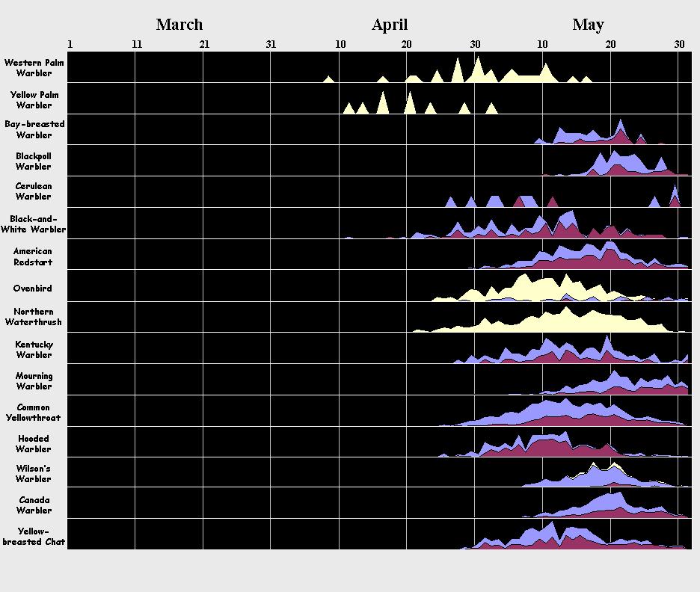
Task: Click the 11 date tick under March
Action: coord(137,45)
